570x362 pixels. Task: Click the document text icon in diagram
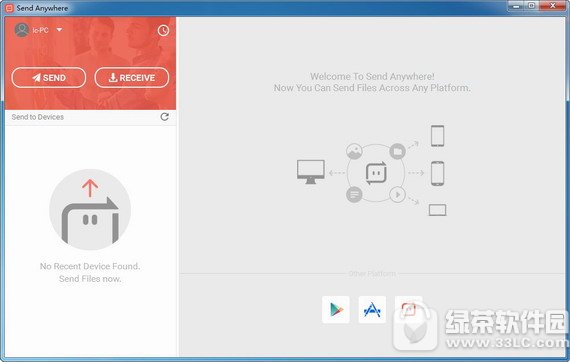[354, 195]
